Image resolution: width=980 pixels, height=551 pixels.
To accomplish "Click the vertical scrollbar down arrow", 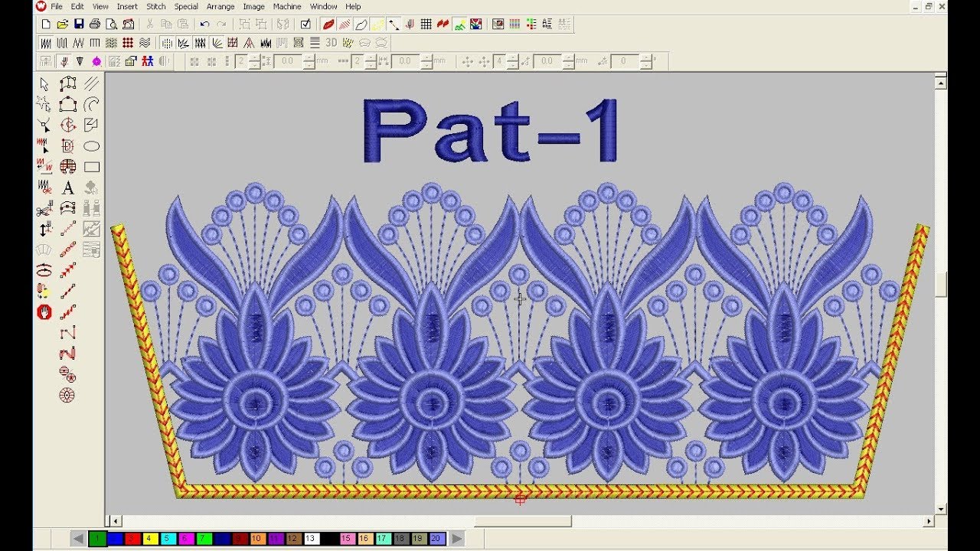I will (941, 509).
